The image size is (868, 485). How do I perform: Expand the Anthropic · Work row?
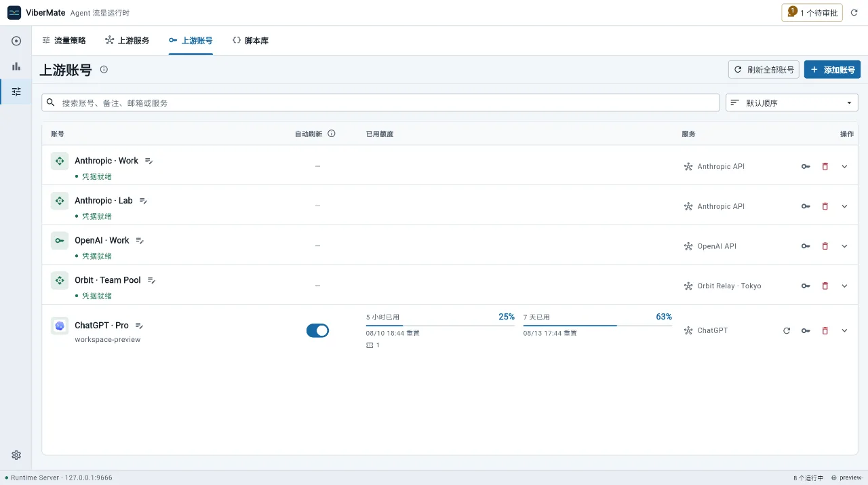tap(844, 166)
